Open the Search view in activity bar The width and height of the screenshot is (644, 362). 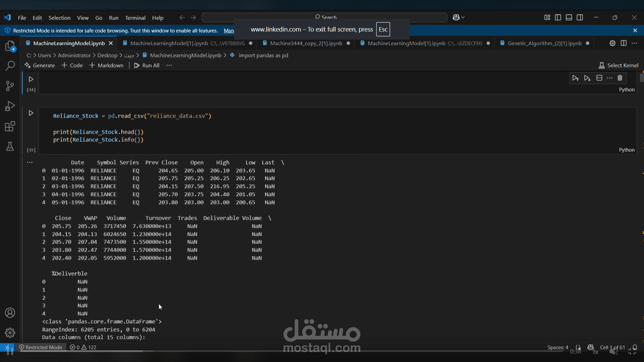(10, 66)
